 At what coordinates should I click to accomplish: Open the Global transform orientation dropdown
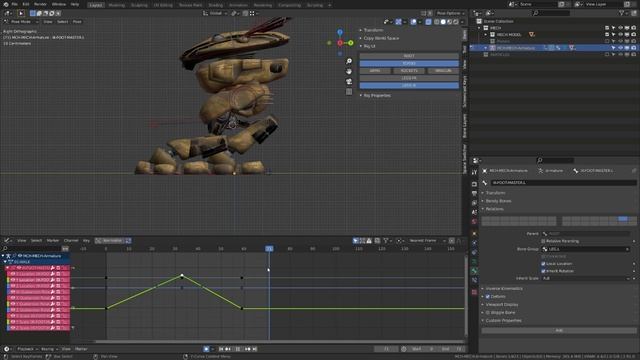215,13
